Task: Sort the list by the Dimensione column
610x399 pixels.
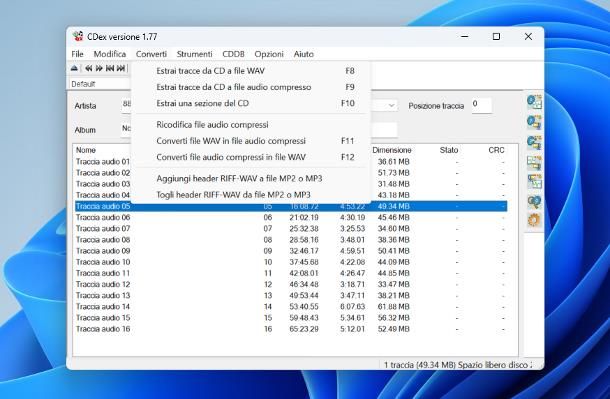Action: (391, 150)
